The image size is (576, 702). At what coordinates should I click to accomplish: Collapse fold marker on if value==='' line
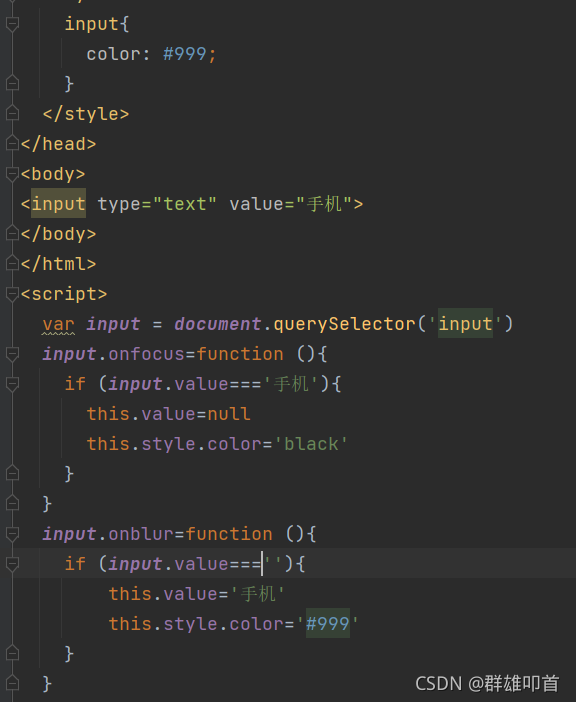(x=13, y=564)
